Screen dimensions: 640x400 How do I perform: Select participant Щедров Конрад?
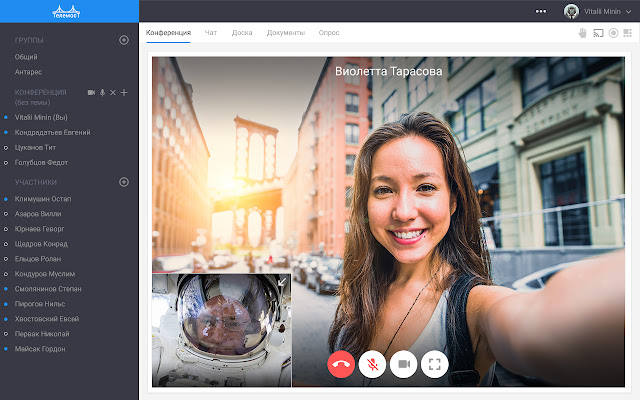click(x=41, y=244)
